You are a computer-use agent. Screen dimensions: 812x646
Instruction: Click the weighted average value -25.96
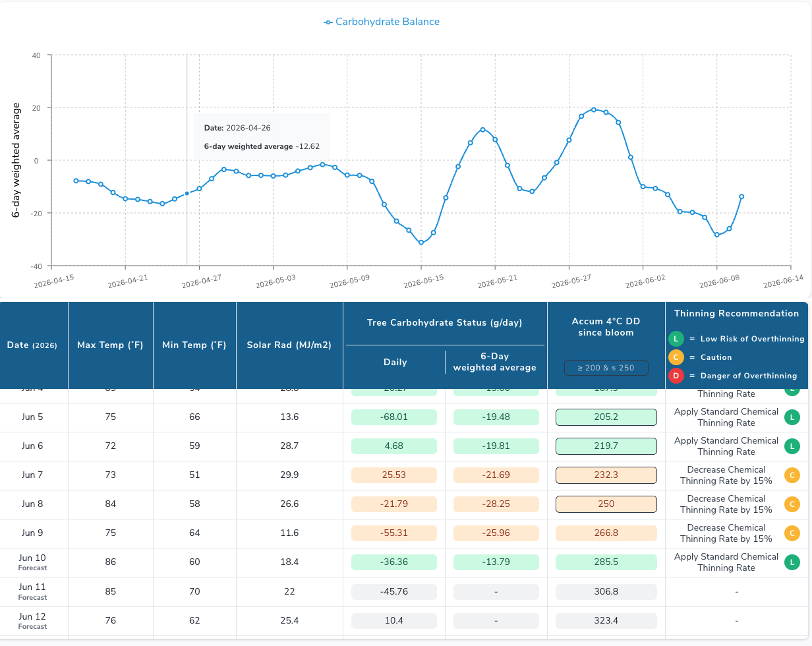tap(496, 533)
